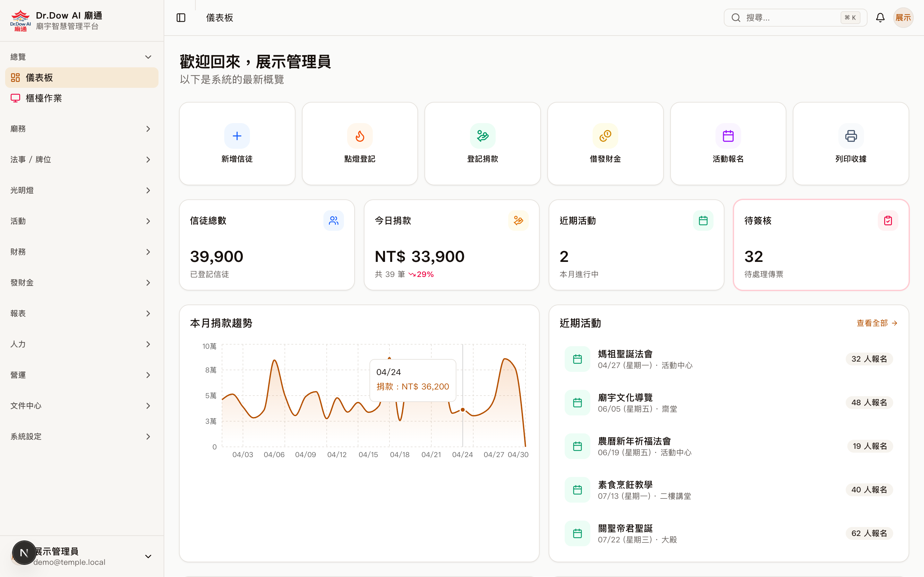This screenshot has width=924, height=577.
Task: Open the 媽祖聖誕法會 activity entry
Action: point(625,354)
